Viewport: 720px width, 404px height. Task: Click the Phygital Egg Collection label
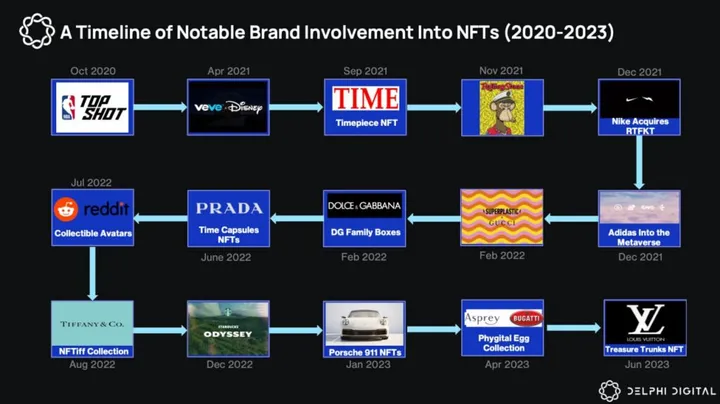point(502,342)
